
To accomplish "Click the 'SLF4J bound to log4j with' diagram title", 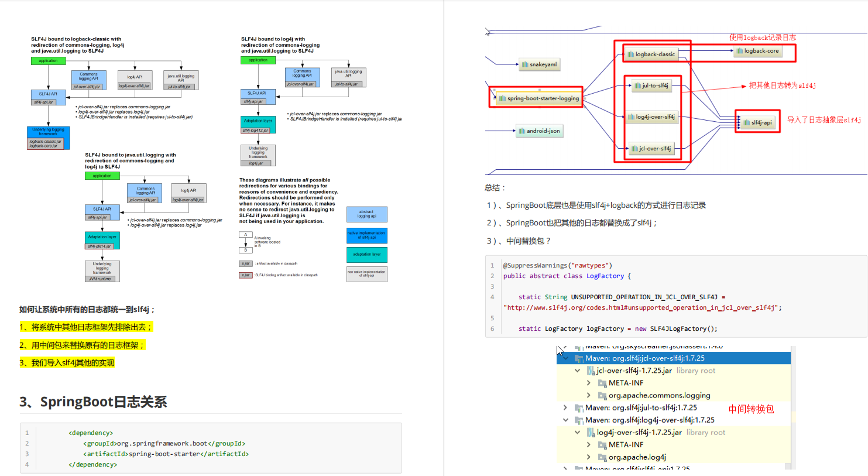I will click(273, 39).
